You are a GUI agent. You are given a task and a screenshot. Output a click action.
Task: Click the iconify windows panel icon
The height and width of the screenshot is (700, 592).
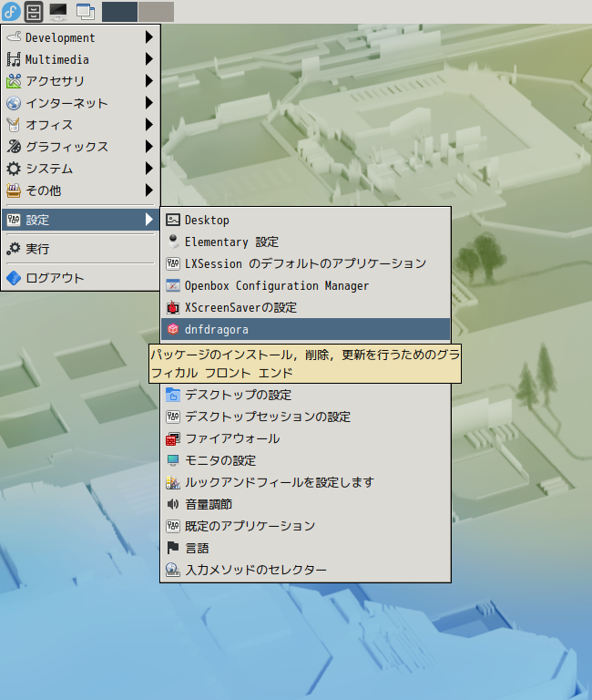(x=85, y=12)
